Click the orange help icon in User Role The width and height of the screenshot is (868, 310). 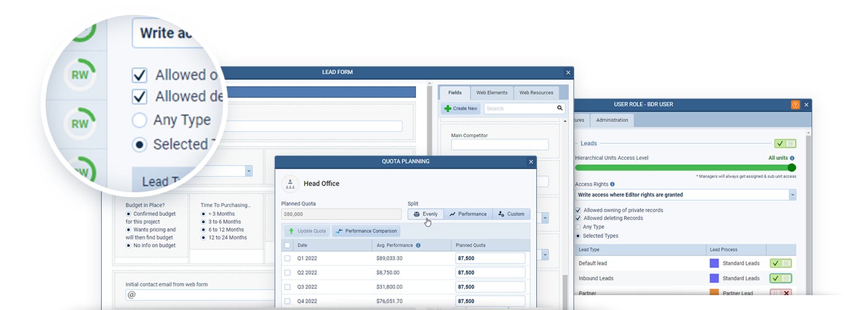coord(795,105)
